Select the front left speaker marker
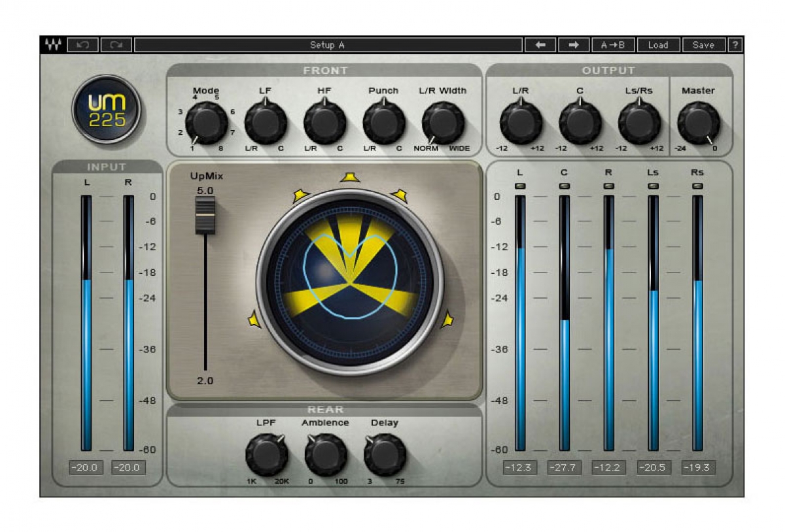Screen dimensions: 785x532 click(x=300, y=195)
